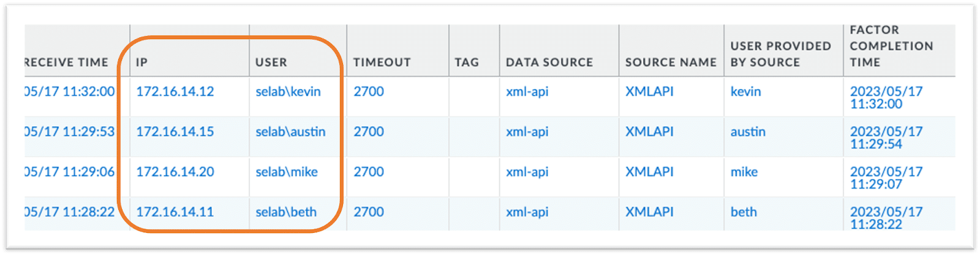The width and height of the screenshot is (980, 255).
Task: Open the selab\mike user entry
Action: pos(287,172)
